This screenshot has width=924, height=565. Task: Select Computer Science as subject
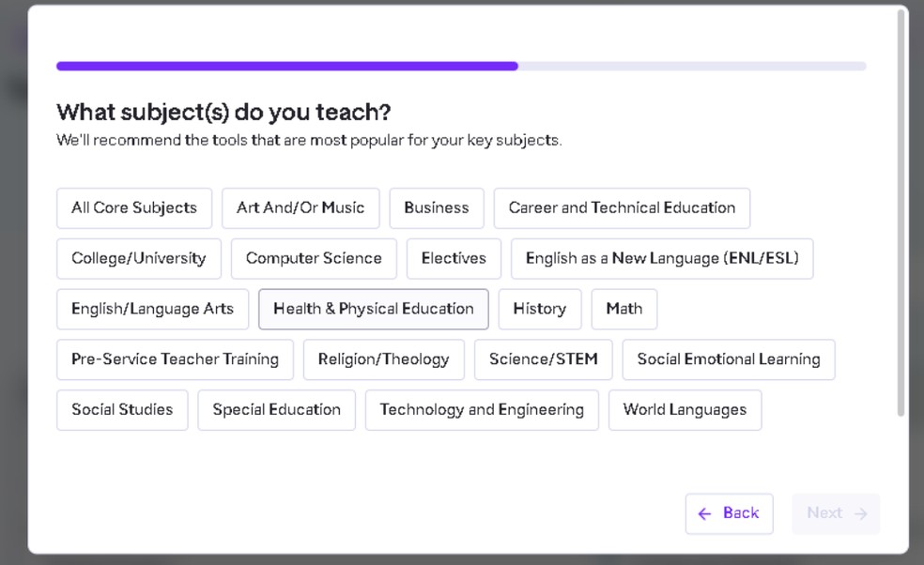point(314,259)
